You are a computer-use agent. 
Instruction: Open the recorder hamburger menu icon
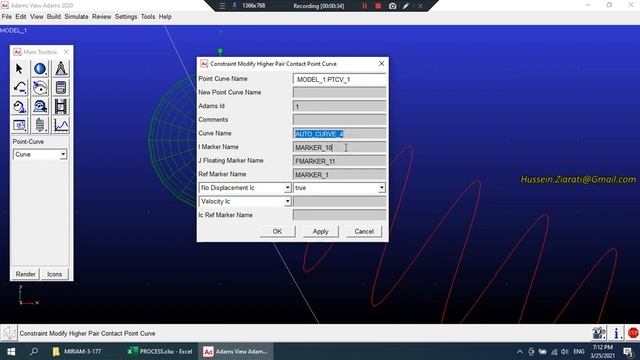click(222, 6)
